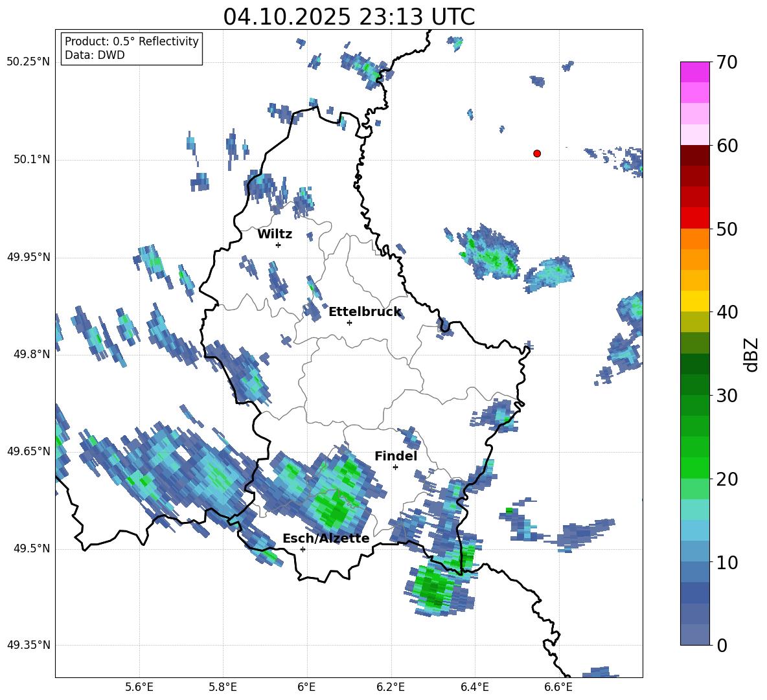Click the Product 0.5° Reflectivity info box
Screen dimensions: 767x700
132,49
